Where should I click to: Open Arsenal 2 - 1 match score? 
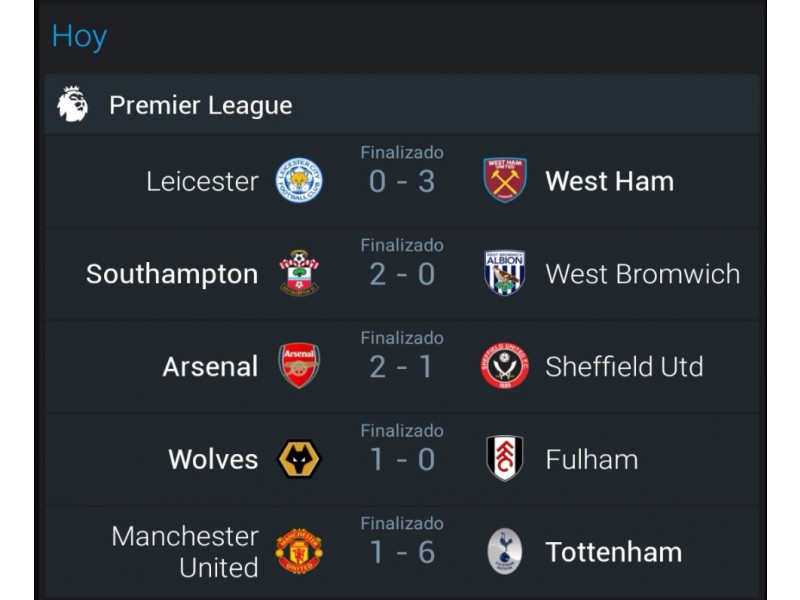(402, 367)
